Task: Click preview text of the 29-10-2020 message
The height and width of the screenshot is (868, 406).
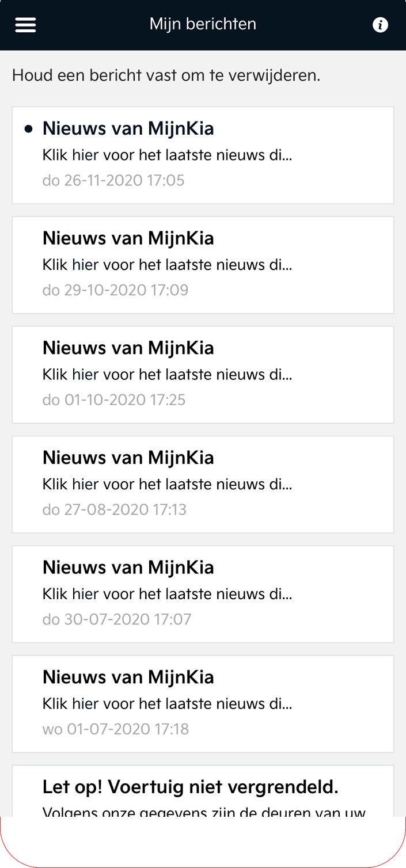Action: (168, 265)
